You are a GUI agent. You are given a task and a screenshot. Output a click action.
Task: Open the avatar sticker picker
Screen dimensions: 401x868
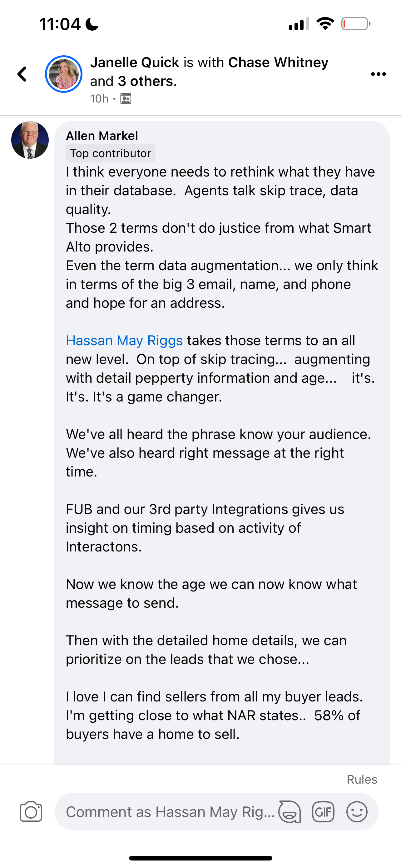pyautogui.click(x=290, y=812)
